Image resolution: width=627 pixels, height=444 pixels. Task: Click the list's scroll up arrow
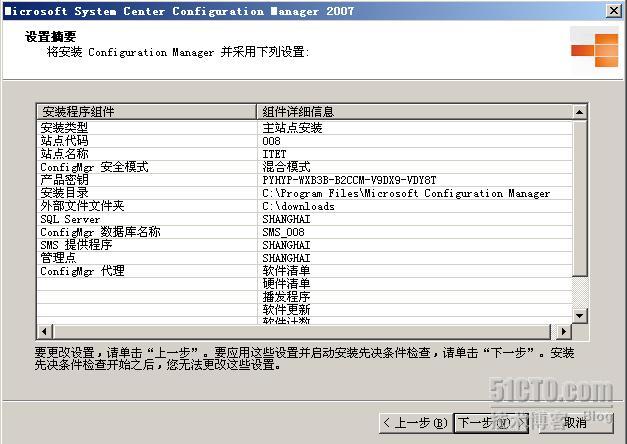pyautogui.click(x=579, y=112)
